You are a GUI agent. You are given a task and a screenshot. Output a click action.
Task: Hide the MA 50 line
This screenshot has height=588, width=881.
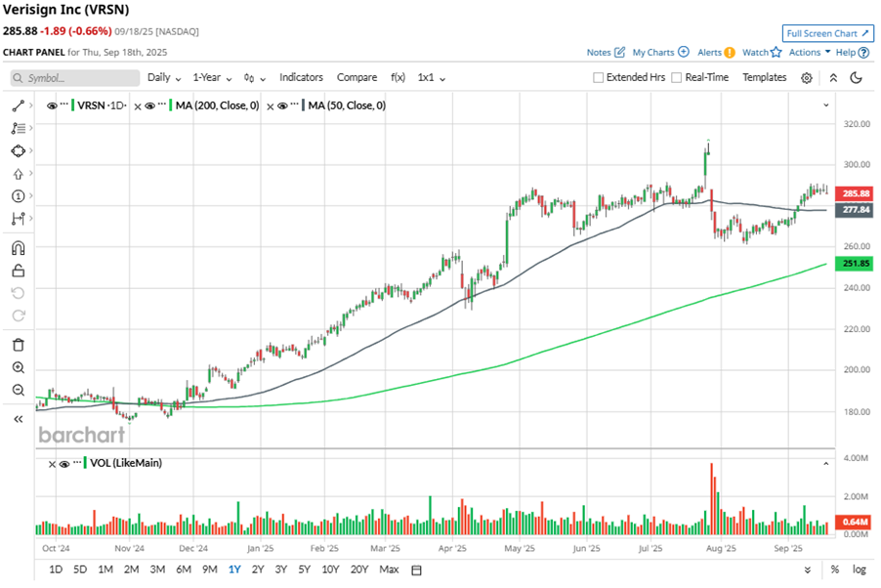[x=282, y=105]
